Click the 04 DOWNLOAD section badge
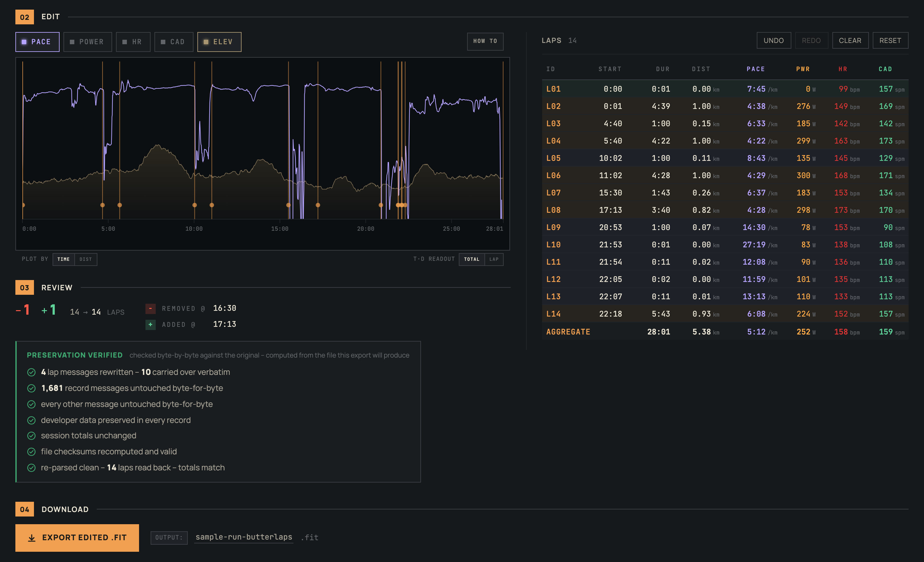Viewport: 924px width, 562px height. tap(24, 509)
